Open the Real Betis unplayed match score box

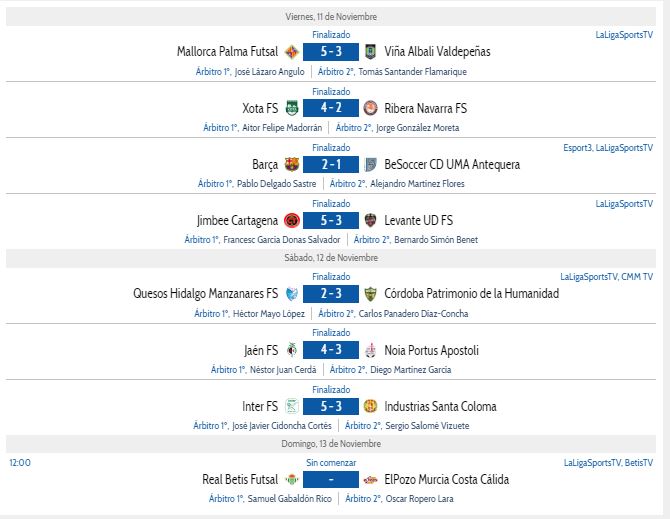[x=331, y=480]
